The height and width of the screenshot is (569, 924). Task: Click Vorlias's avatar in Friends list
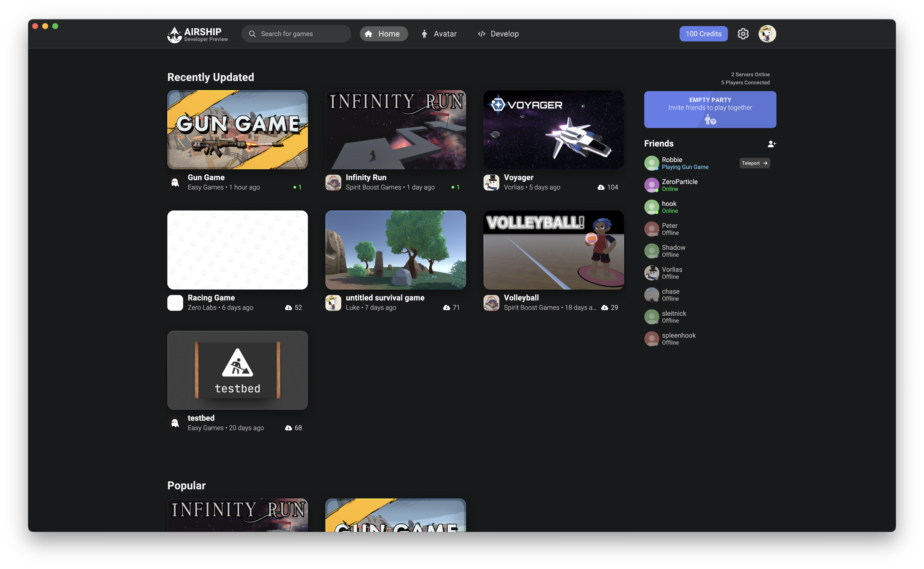(651, 273)
